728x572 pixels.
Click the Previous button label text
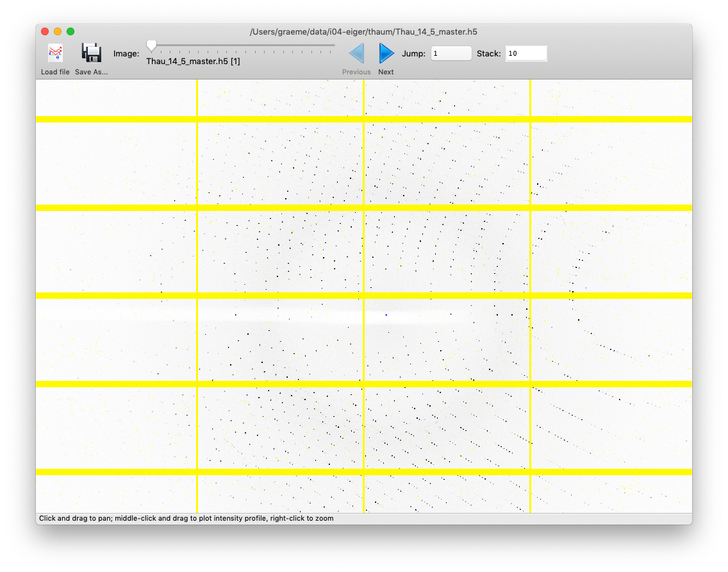point(356,72)
